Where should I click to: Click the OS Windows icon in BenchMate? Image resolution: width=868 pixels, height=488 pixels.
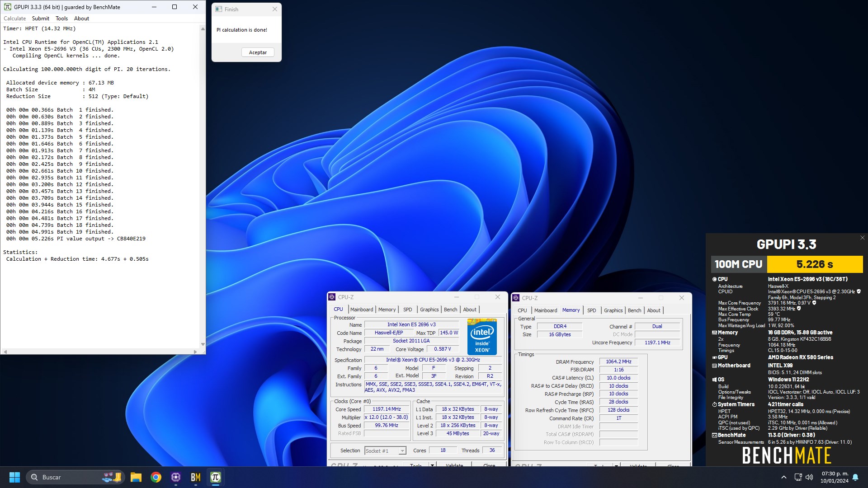pyautogui.click(x=714, y=380)
